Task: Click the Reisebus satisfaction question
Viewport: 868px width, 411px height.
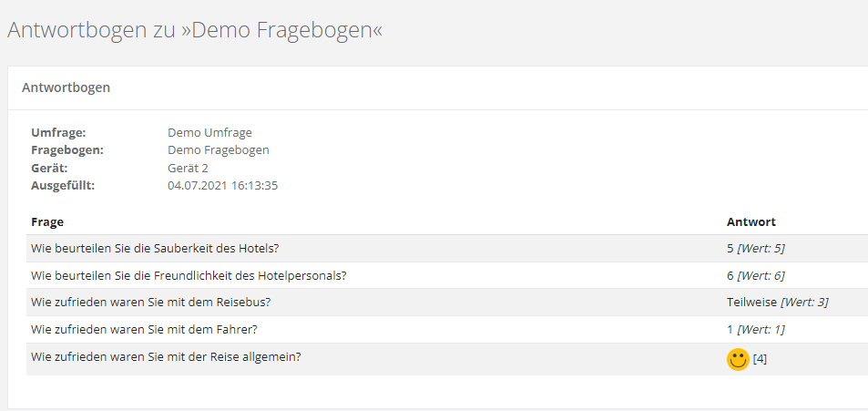Action: click(150, 302)
